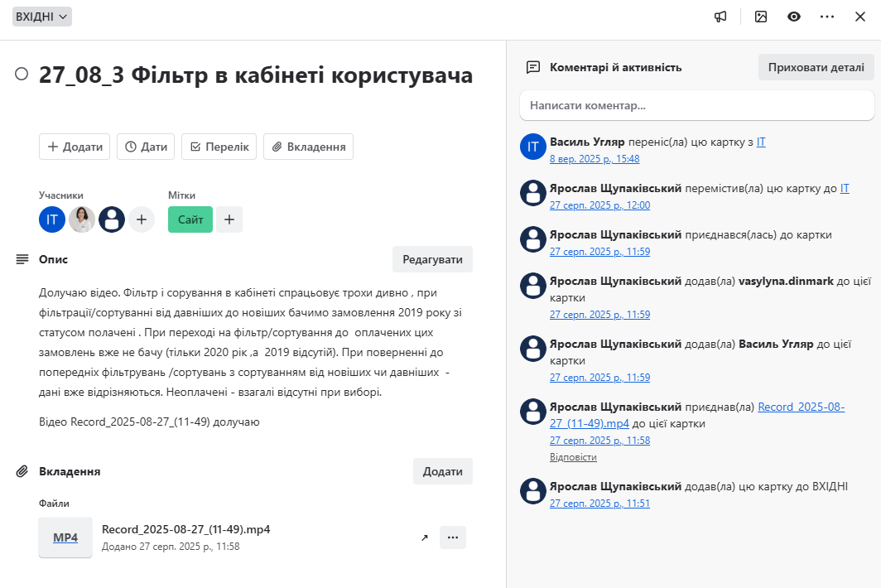Open the card actions ellipsis menu
Screen dimensions: 881x588
tap(827, 17)
